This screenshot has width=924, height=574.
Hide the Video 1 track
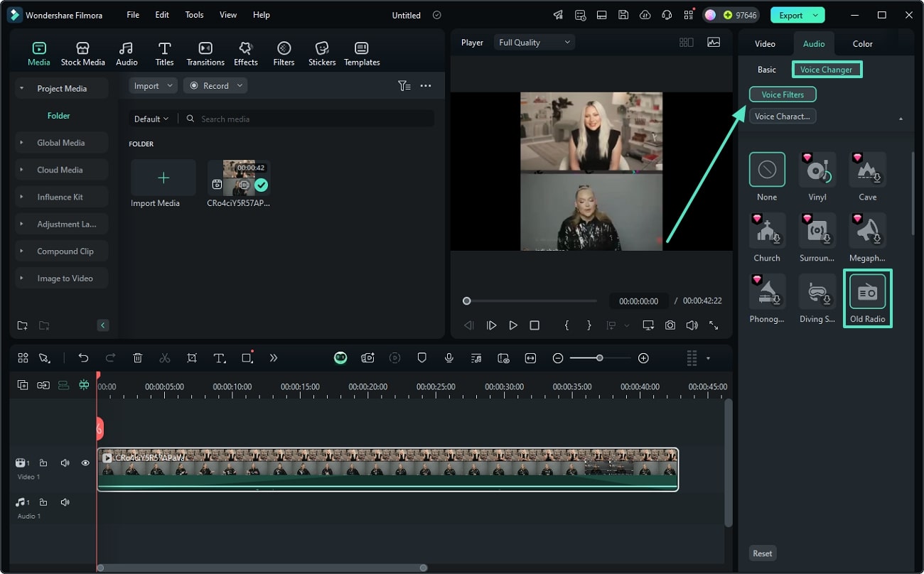pos(85,463)
